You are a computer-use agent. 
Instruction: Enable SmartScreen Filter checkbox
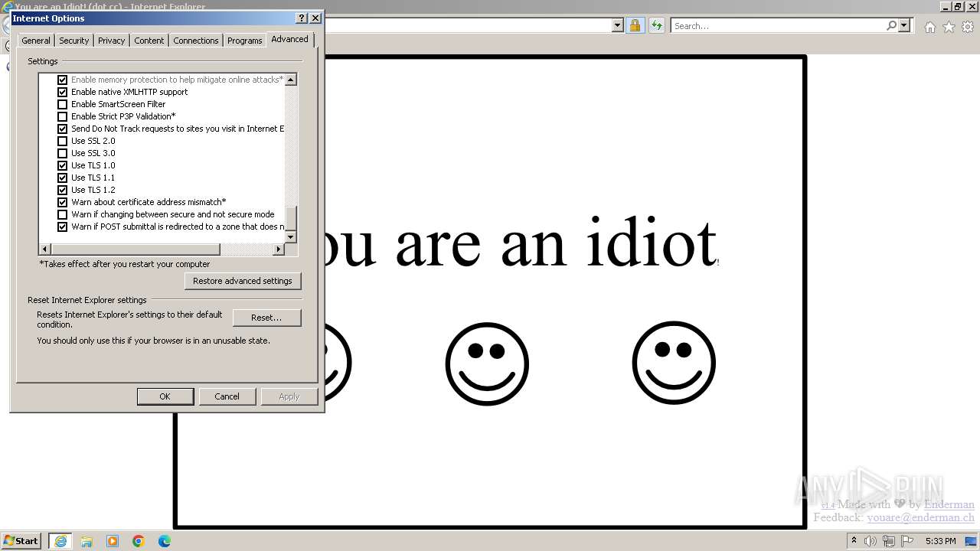coord(63,104)
